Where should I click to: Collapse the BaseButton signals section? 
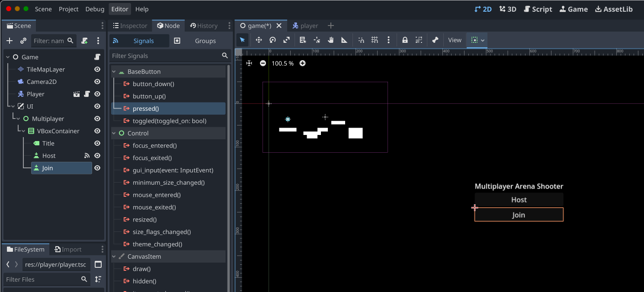pos(114,72)
